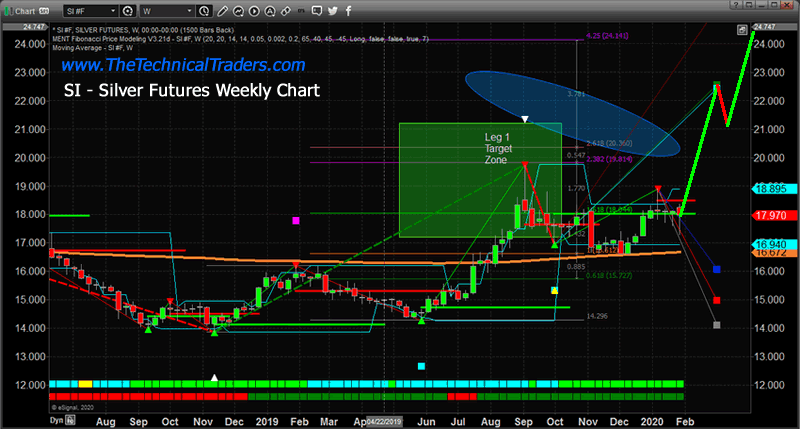Click the cyan 16.940 price marker

tap(773, 244)
